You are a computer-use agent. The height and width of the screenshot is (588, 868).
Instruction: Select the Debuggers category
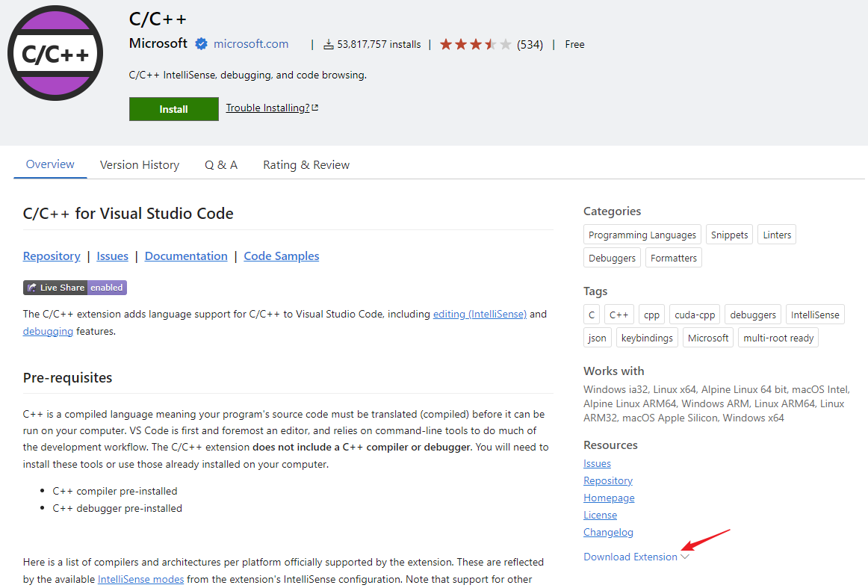point(612,258)
